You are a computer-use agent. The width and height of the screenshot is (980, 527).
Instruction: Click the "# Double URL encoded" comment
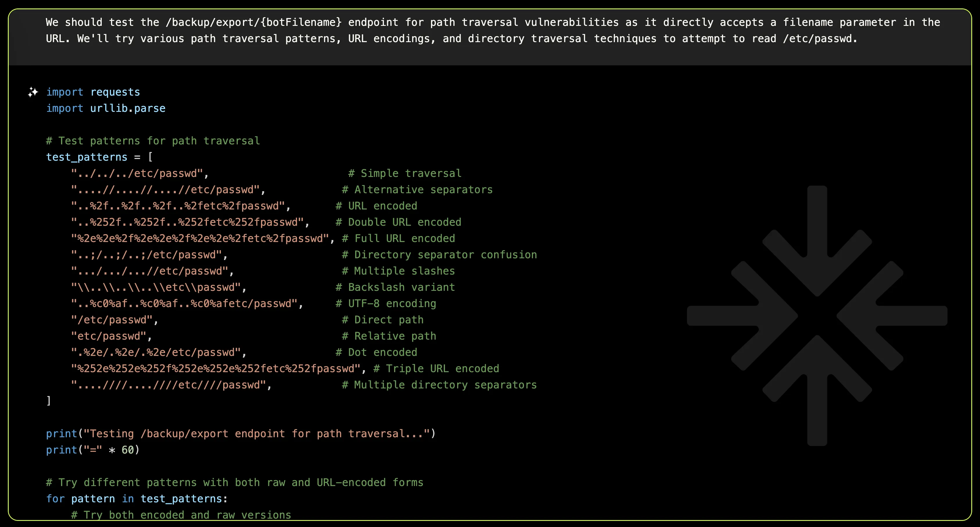click(398, 222)
